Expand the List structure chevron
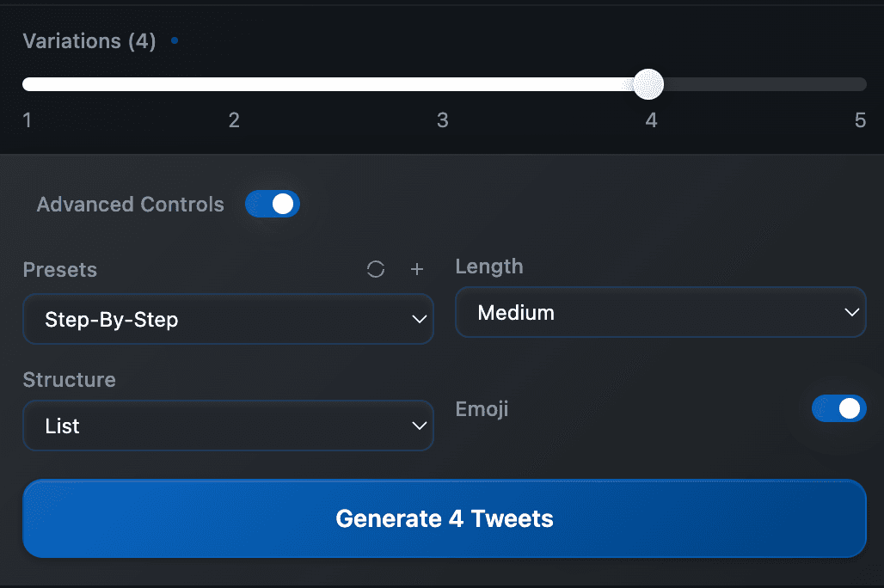 420,426
